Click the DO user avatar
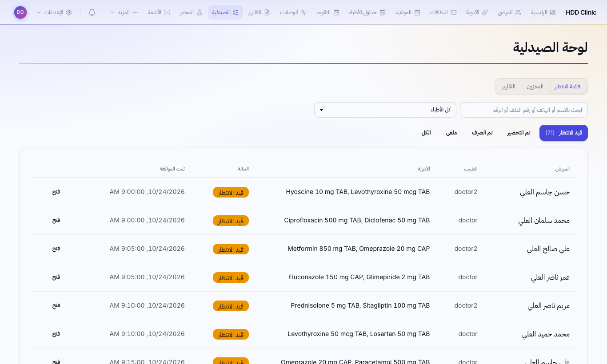 [20, 12]
